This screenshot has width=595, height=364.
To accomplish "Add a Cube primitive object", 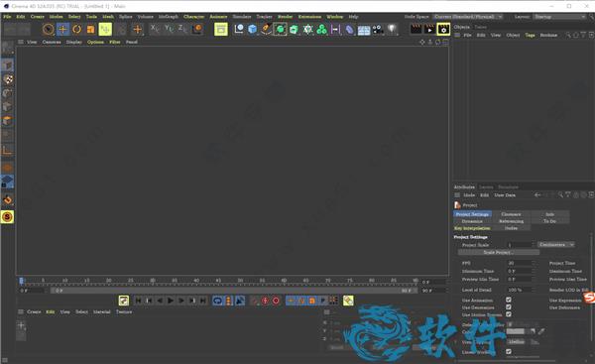I will point(252,29).
